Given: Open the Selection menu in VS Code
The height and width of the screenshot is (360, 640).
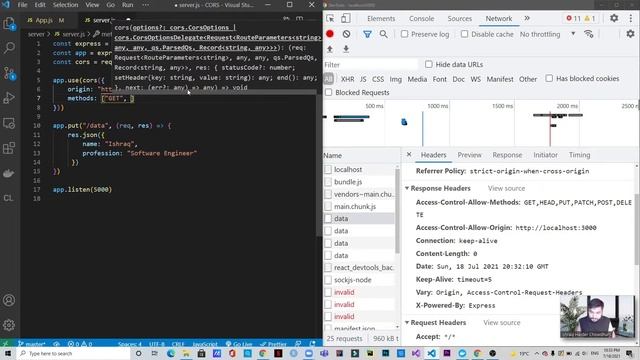Looking at the screenshot, I should coord(65,5).
